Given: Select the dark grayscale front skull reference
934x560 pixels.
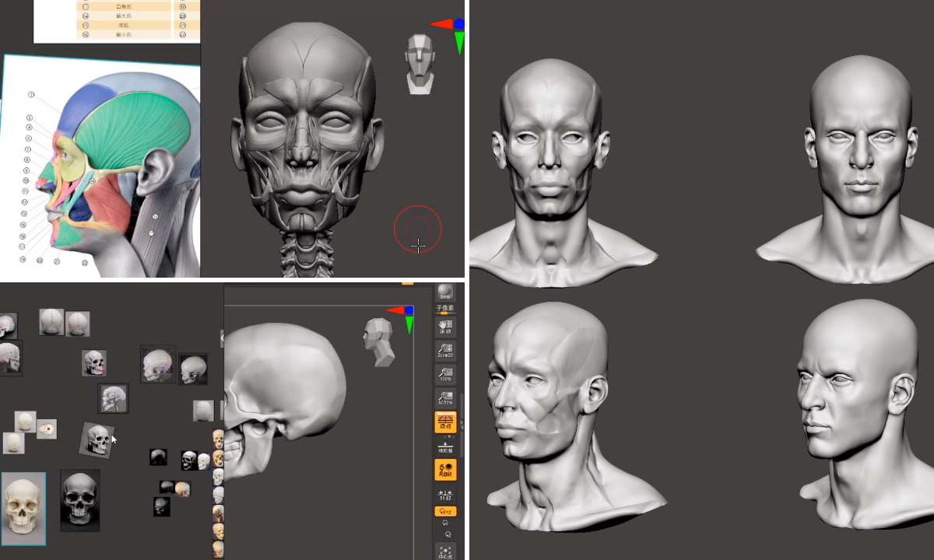Looking at the screenshot, I should click(x=80, y=500).
